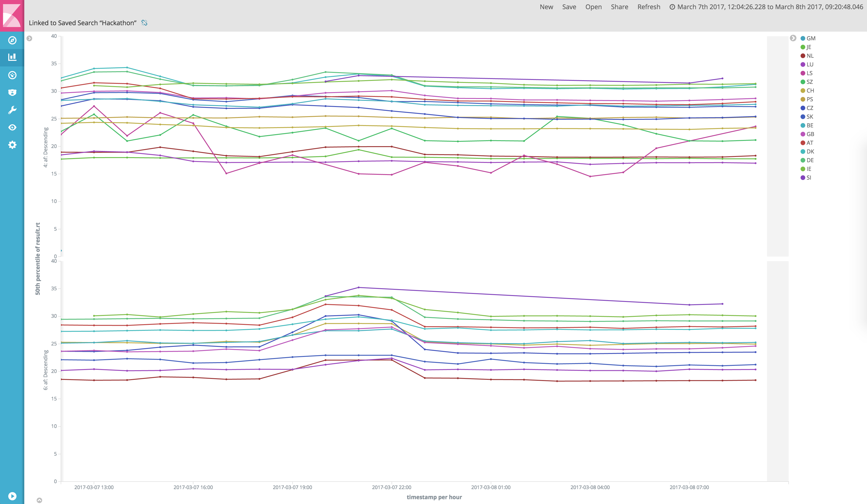Collapse the legend panel with its arrow
The image size is (867, 504).
793,38
